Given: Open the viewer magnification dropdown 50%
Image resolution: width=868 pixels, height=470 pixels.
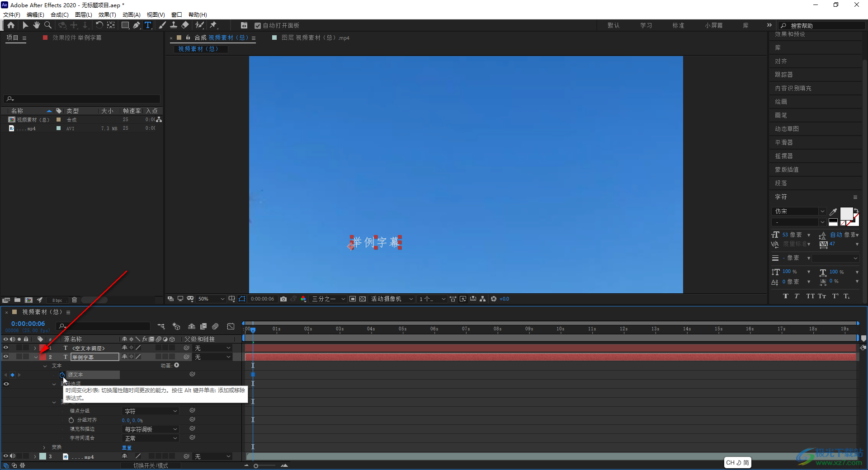Looking at the screenshot, I should point(211,299).
